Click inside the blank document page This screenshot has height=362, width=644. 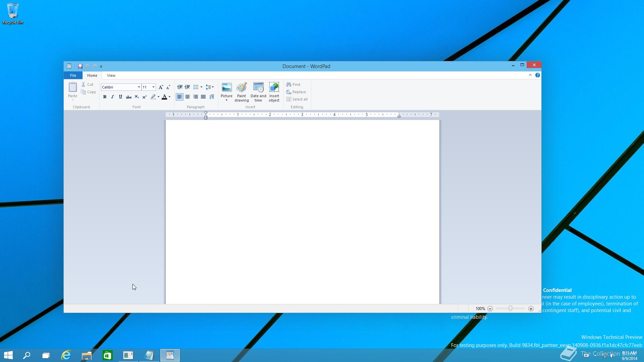tap(302, 212)
